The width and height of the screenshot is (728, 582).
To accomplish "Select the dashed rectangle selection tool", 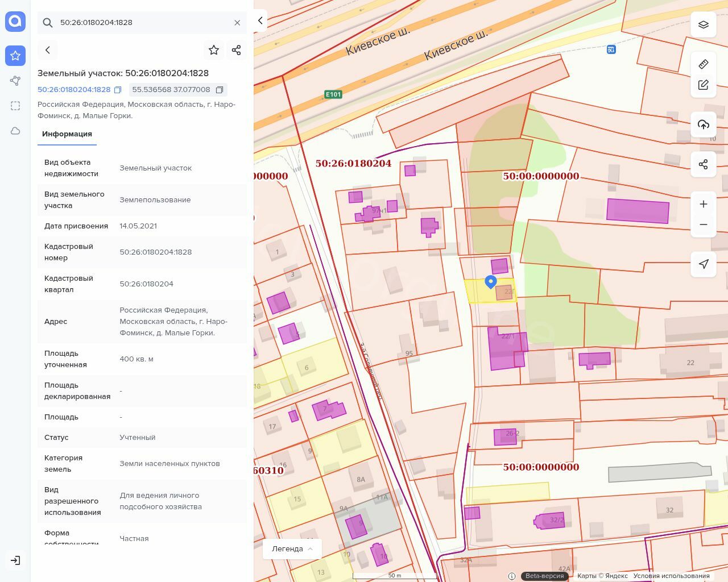I will [15, 106].
